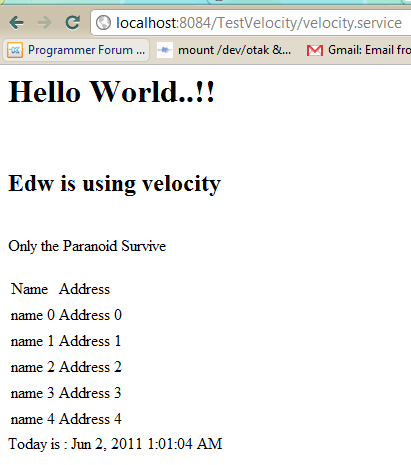Viewport: 411px width, 465px height.
Task: Click the Gmail envelope favicon
Action: click(315, 50)
